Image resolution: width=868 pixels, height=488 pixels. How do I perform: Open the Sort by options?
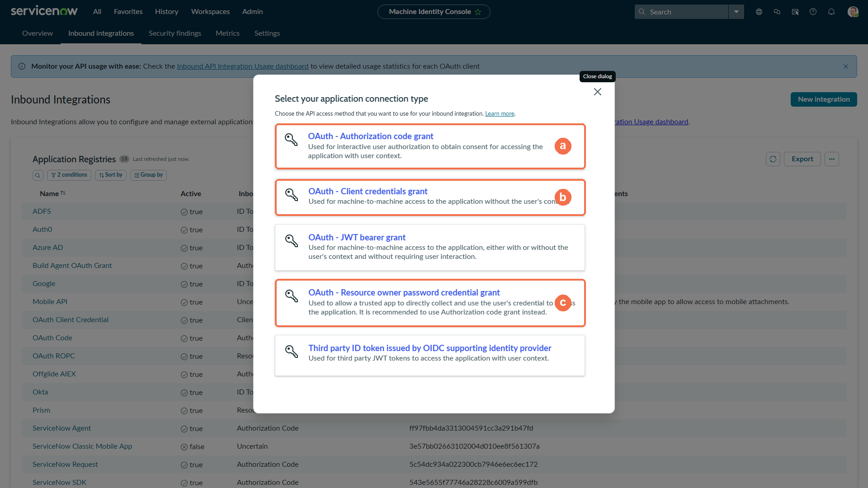point(111,175)
